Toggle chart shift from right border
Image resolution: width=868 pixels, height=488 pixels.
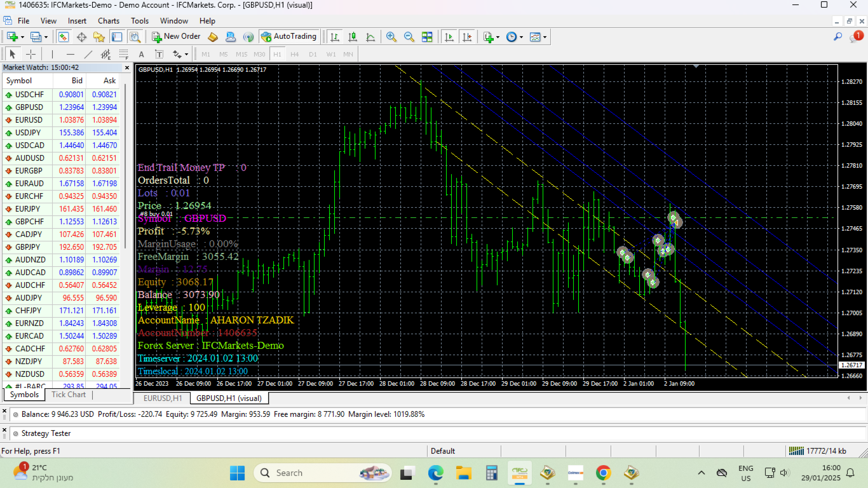click(468, 37)
